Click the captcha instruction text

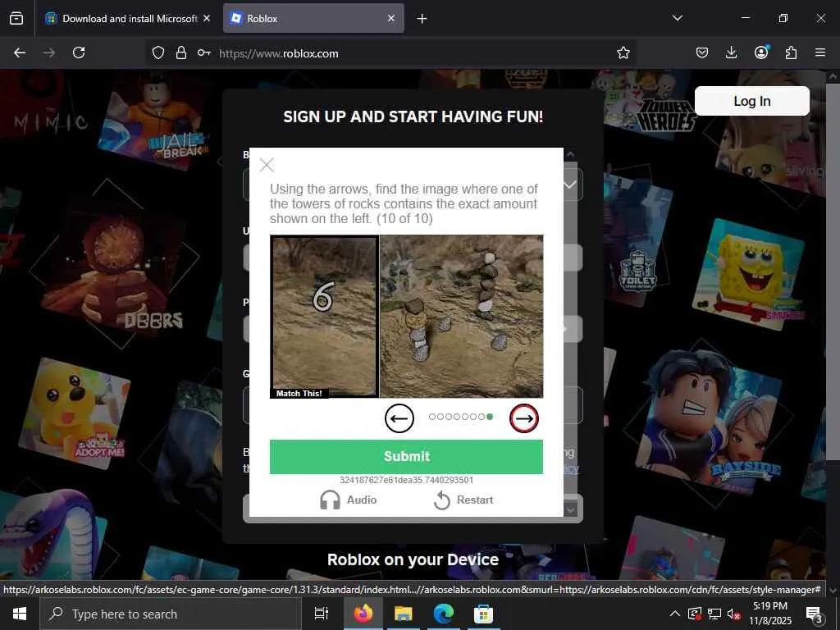click(x=404, y=203)
